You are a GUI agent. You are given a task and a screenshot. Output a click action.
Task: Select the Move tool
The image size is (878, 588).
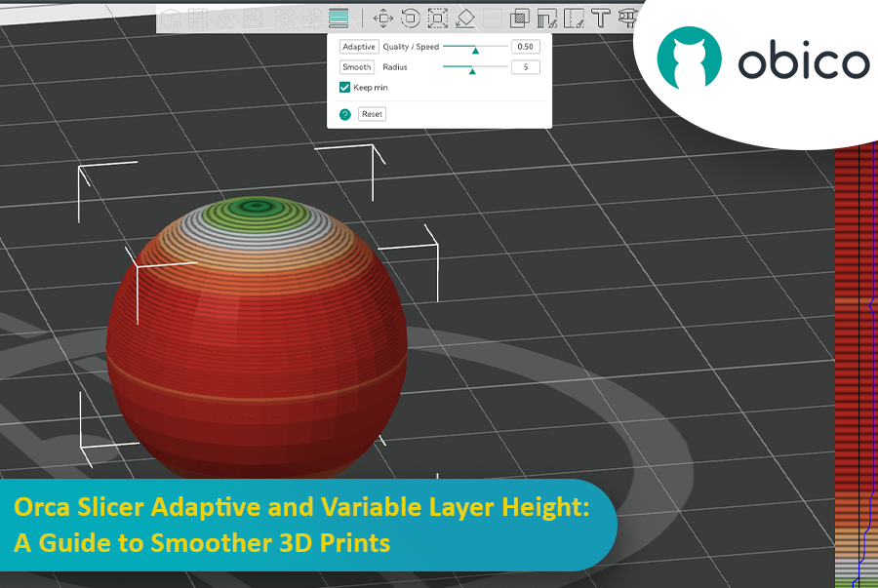383,19
